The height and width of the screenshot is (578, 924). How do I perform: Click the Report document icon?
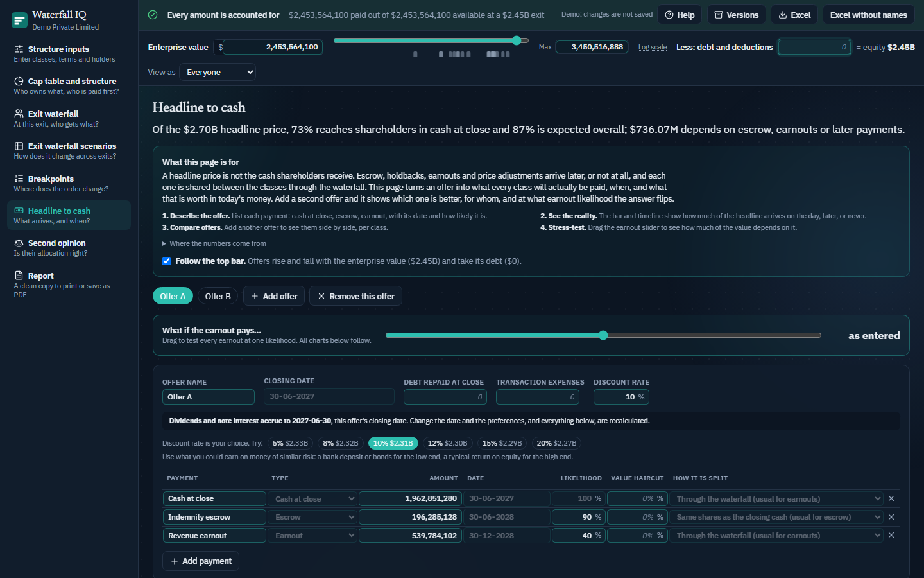[19, 276]
